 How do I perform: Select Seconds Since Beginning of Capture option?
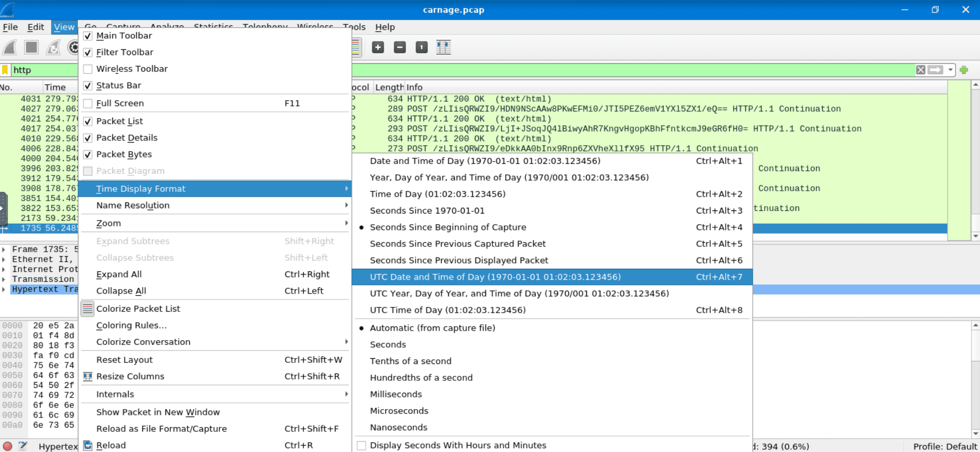[x=552, y=227]
